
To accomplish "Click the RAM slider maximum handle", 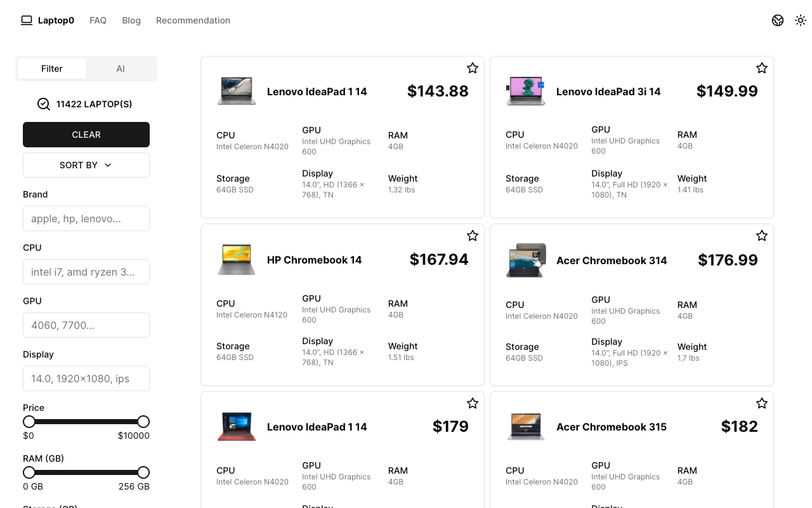I will coord(143,472).
